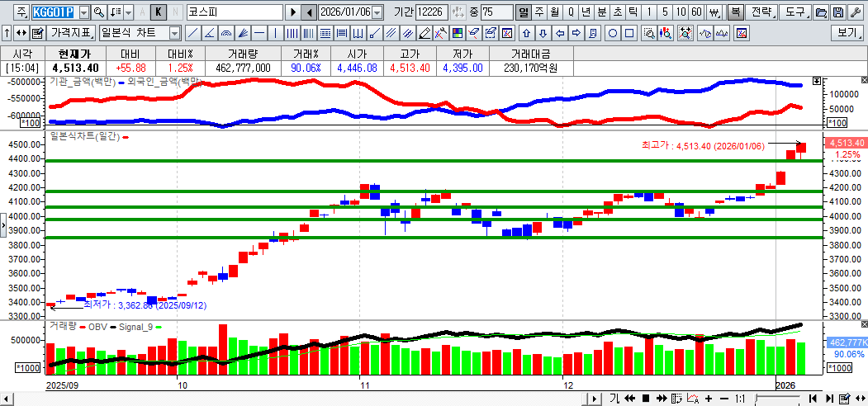Image resolution: width=868 pixels, height=406 pixels.
Task: Switch chart to 주 (weekly) period
Action: click(538, 12)
